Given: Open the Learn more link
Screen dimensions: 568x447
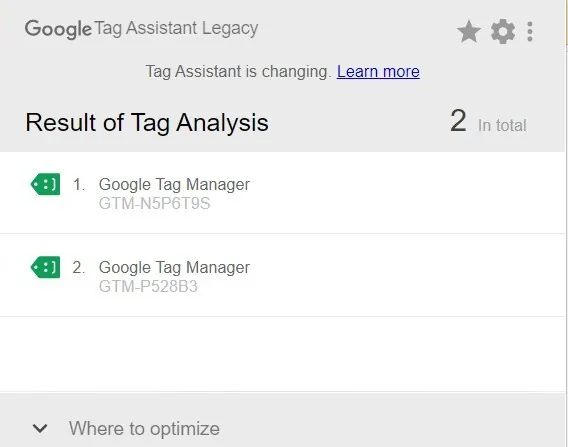Looking at the screenshot, I should (378, 71).
